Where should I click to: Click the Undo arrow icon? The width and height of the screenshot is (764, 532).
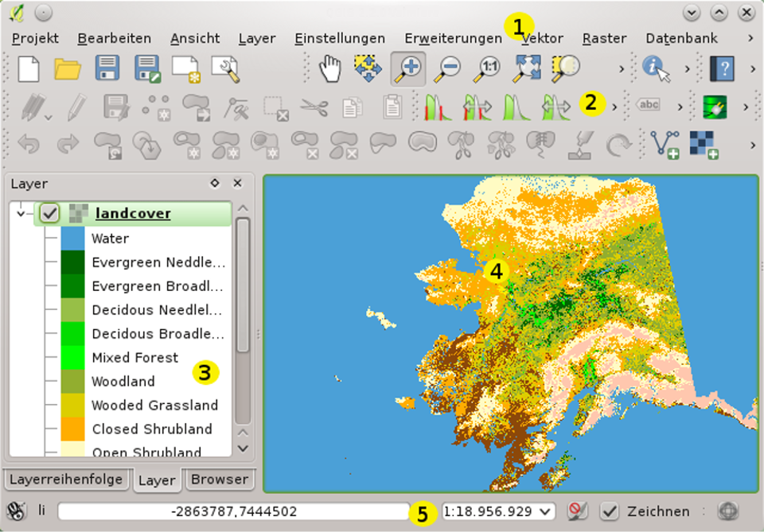[29, 145]
